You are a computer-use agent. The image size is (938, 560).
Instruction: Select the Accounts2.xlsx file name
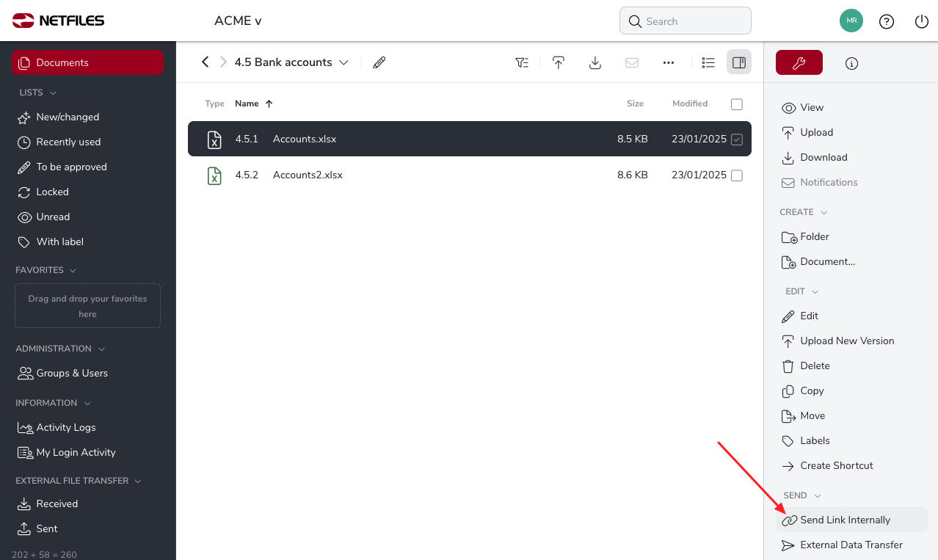coord(308,175)
